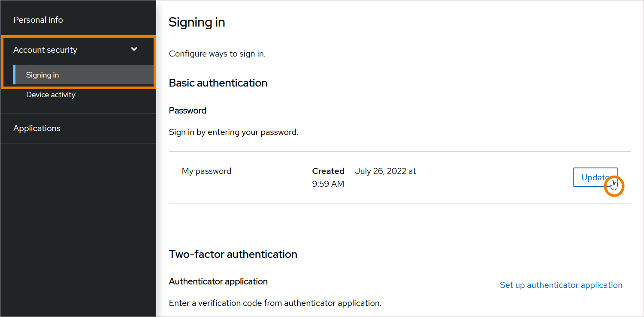The image size is (644, 317).
Task: Click the Password subsection label
Action: (x=187, y=110)
